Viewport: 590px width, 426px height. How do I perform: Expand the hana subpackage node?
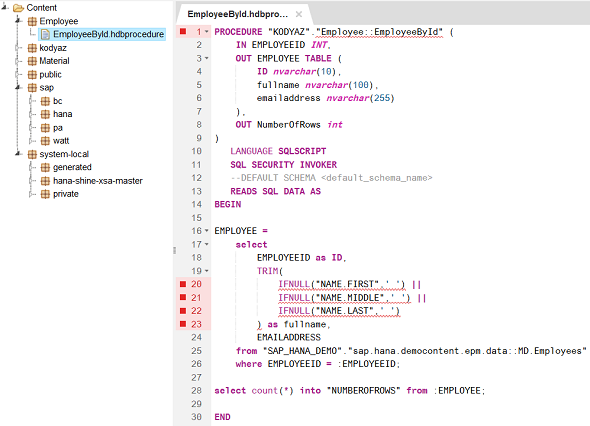31,114
